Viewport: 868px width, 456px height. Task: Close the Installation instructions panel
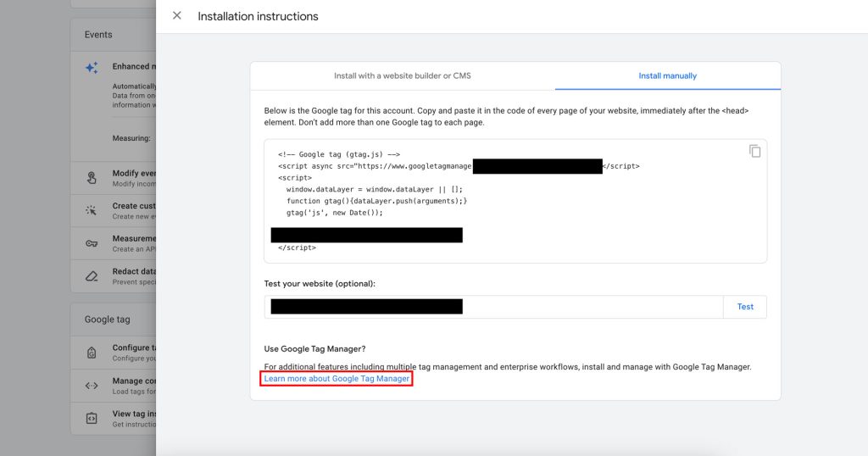176,15
